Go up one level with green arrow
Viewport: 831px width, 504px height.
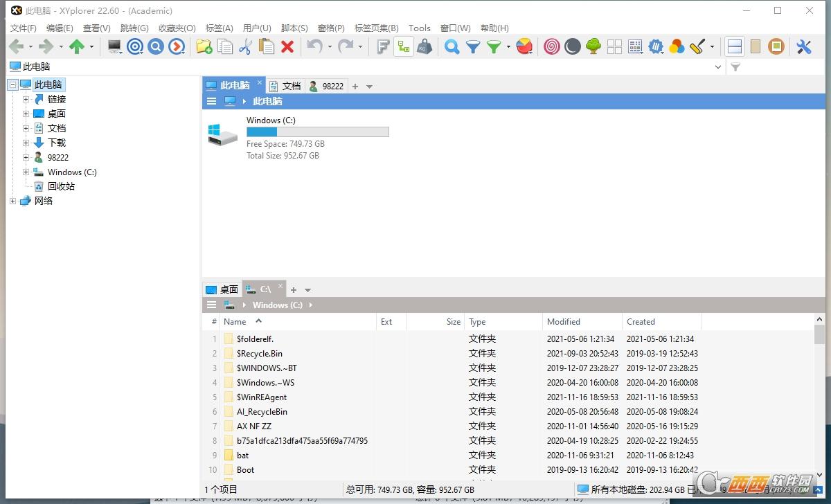click(77, 46)
